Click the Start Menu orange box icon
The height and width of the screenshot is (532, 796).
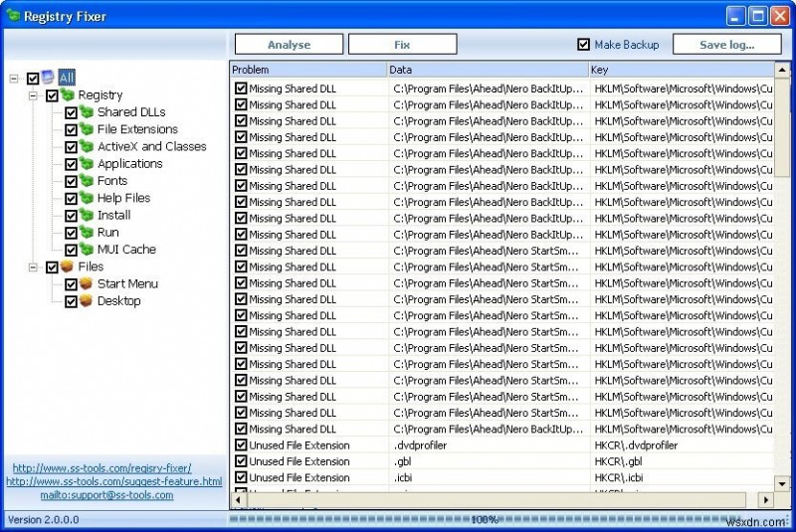[x=87, y=283]
